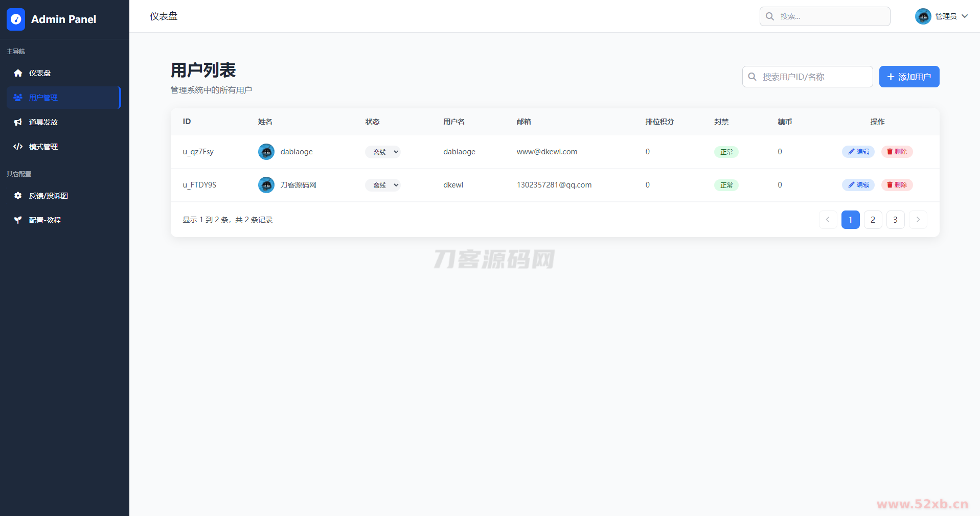This screenshot has width=980, height=516.
Task: Click the Admin Panel logo icon
Action: click(x=16, y=19)
